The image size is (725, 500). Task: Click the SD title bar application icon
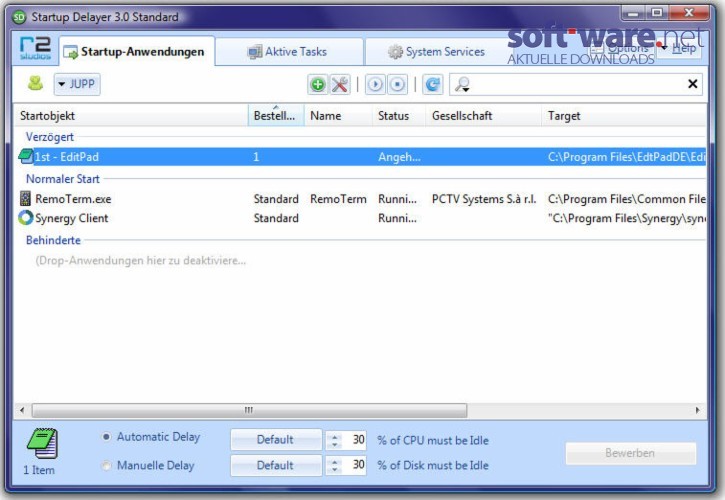point(19,18)
